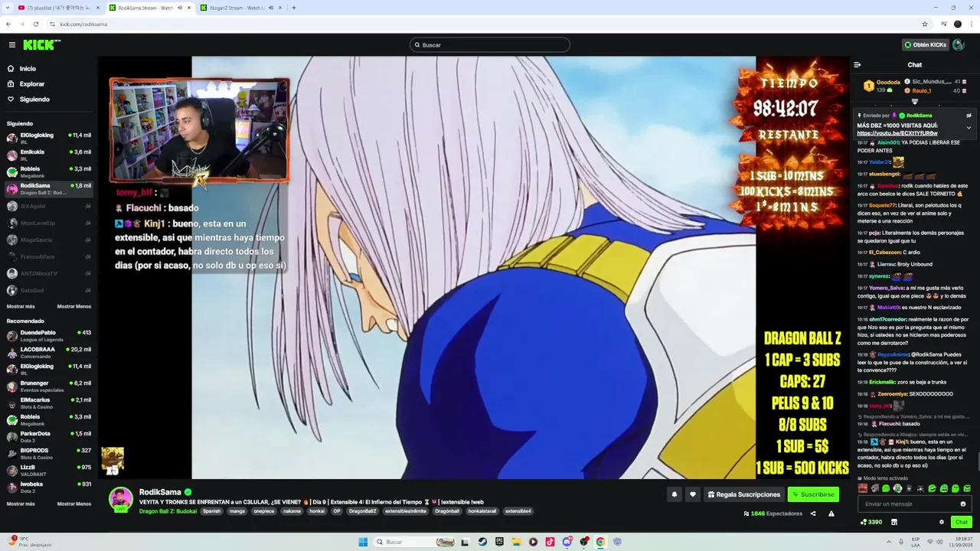Open Emikukis followed channel
980x551 pixels.
49,155
